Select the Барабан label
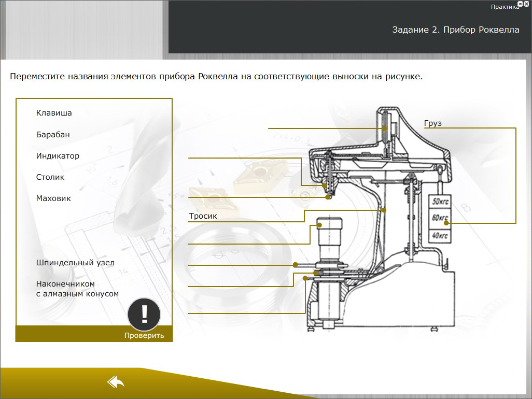Image resolution: width=532 pixels, height=399 pixels. click(53, 135)
